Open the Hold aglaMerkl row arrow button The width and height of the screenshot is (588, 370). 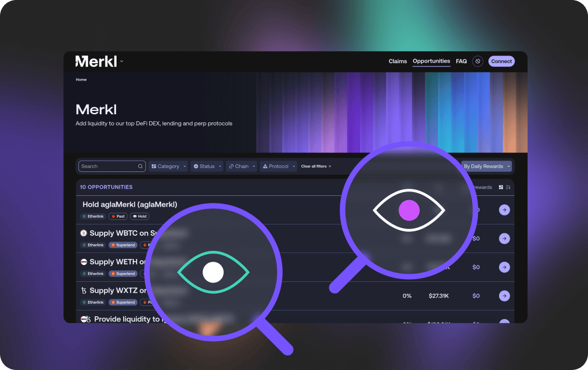pyautogui.click(x=504, y=210)
